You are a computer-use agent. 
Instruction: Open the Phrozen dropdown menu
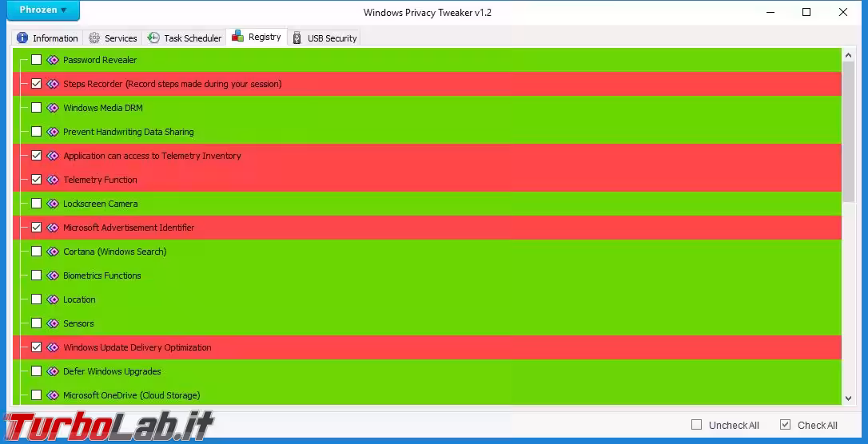(x=45, y=10)
